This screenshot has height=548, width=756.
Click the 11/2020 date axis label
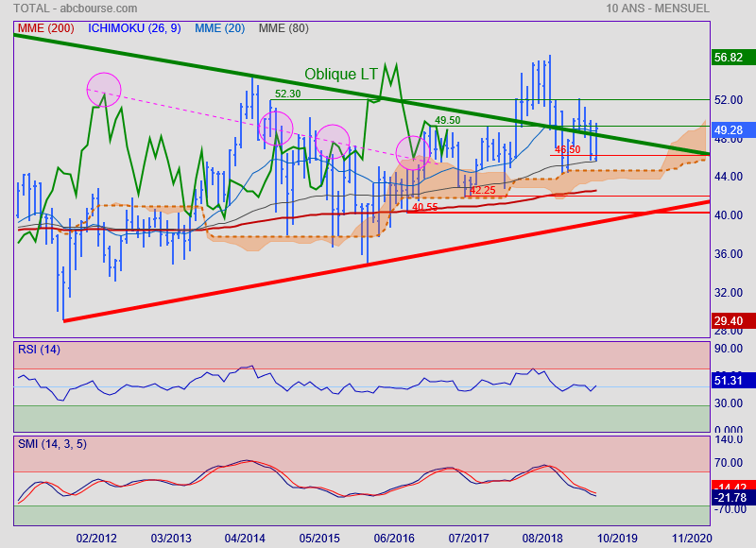[692, 539]
